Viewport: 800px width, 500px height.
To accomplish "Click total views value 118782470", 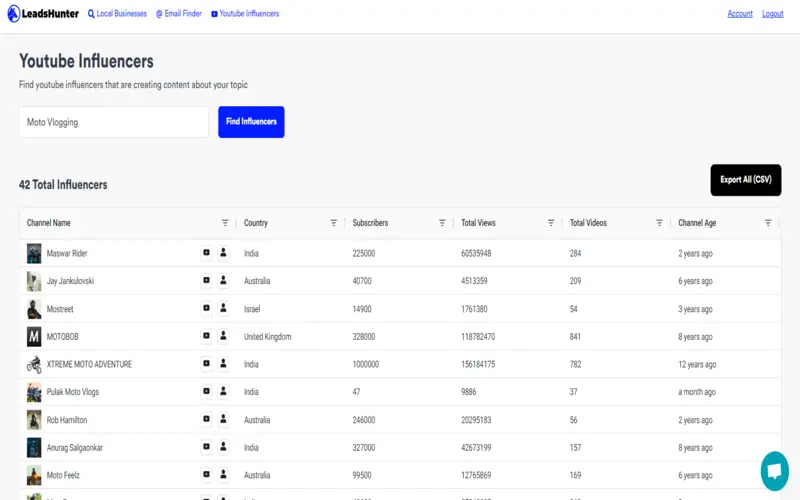I will tap(478, 337).
